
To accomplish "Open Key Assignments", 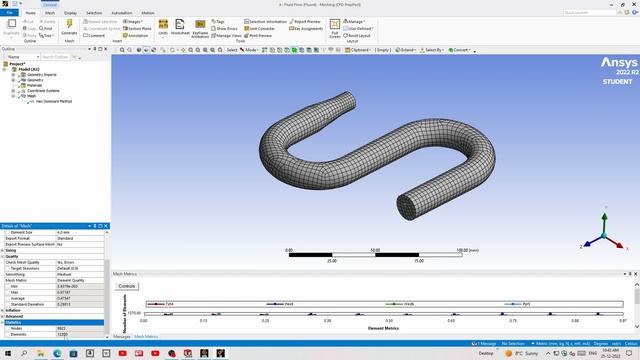I will (306, 29).
